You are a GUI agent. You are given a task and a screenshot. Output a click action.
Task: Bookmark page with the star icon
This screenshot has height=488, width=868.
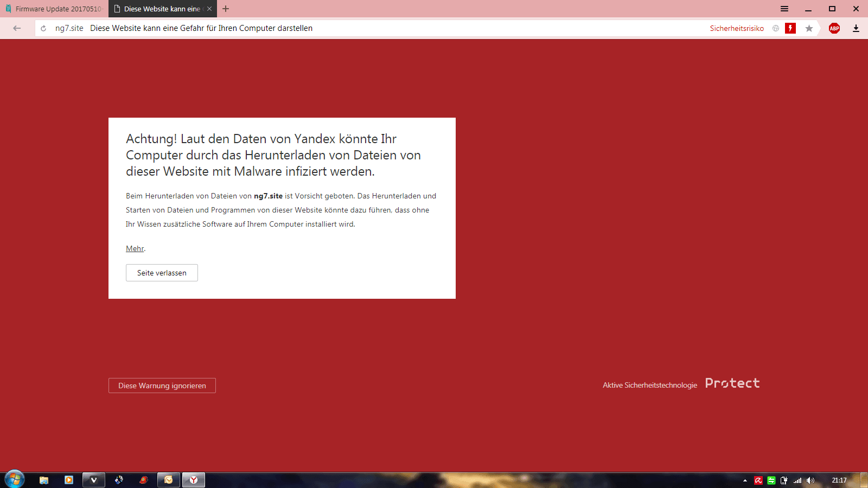pos(809,28)
